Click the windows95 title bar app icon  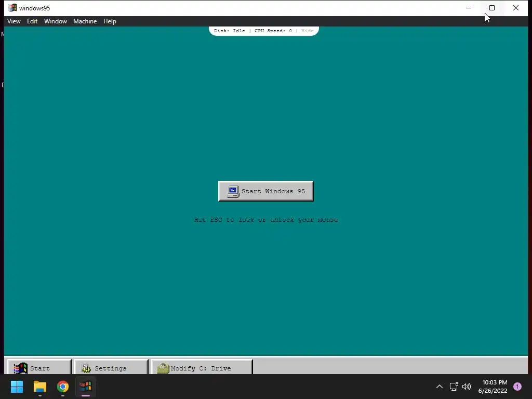[x=12, y=8]
